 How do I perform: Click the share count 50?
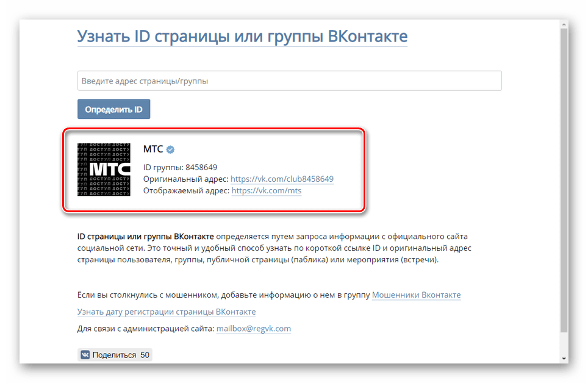pos(145,355)
